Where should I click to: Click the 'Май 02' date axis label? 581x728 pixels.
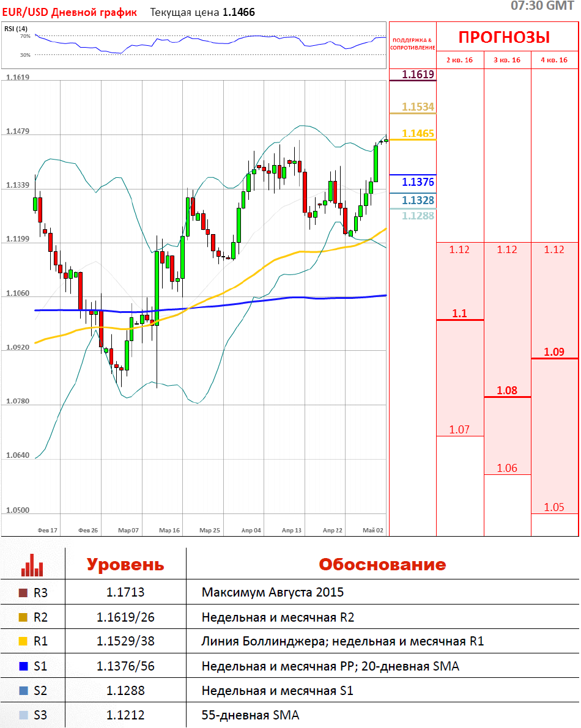(x=373, y=530)
